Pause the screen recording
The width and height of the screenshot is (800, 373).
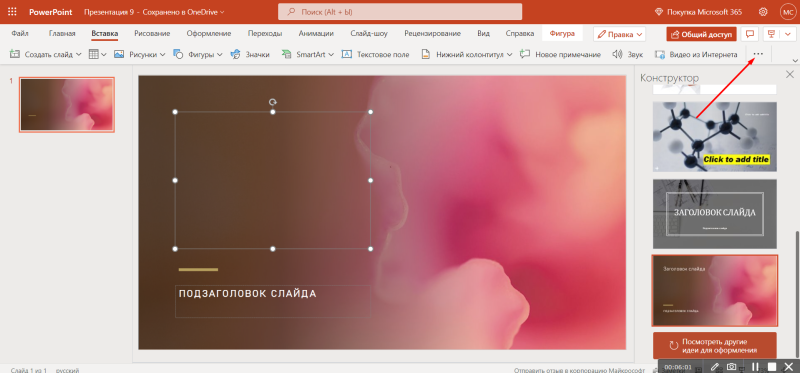(756, 366)
